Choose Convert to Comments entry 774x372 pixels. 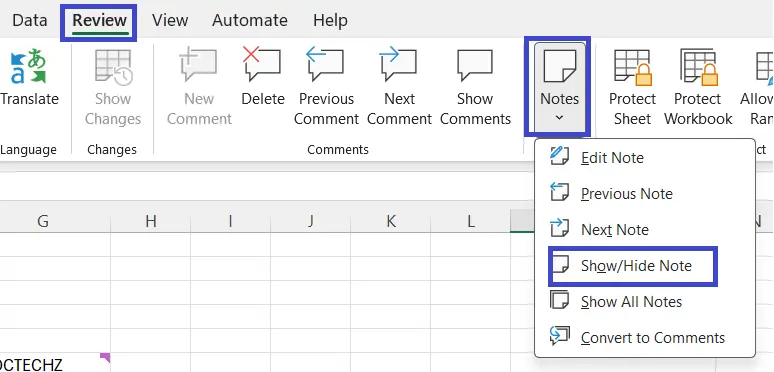coord(645,337)
